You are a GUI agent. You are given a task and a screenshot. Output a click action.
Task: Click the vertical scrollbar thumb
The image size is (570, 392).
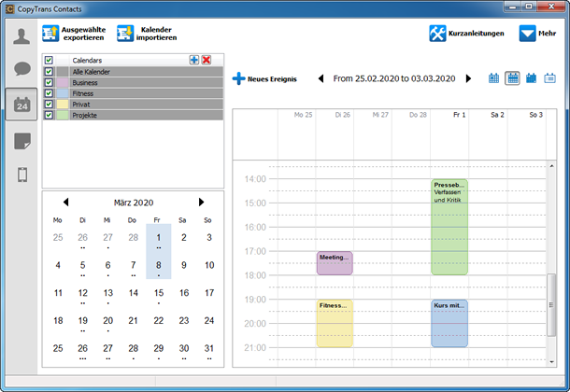click(551, 305)
